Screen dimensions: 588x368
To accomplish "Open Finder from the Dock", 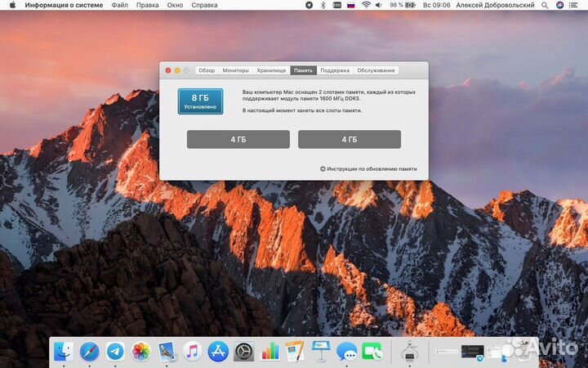I will tap(64, 352).
